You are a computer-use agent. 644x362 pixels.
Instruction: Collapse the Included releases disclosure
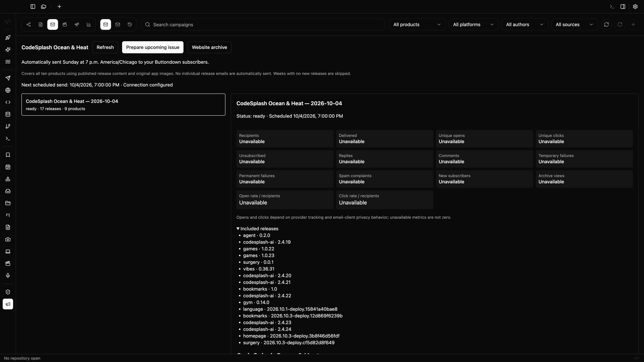pos(257,229)
